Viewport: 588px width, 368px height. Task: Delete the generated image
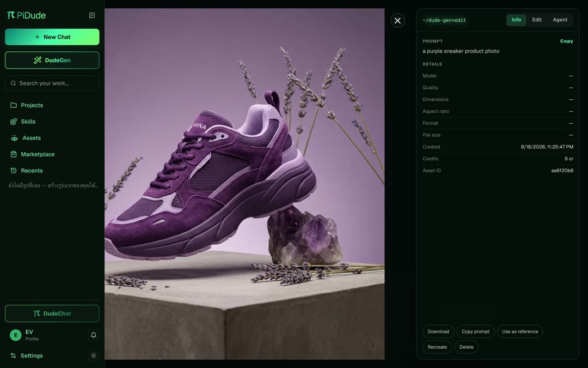(466, 347)
